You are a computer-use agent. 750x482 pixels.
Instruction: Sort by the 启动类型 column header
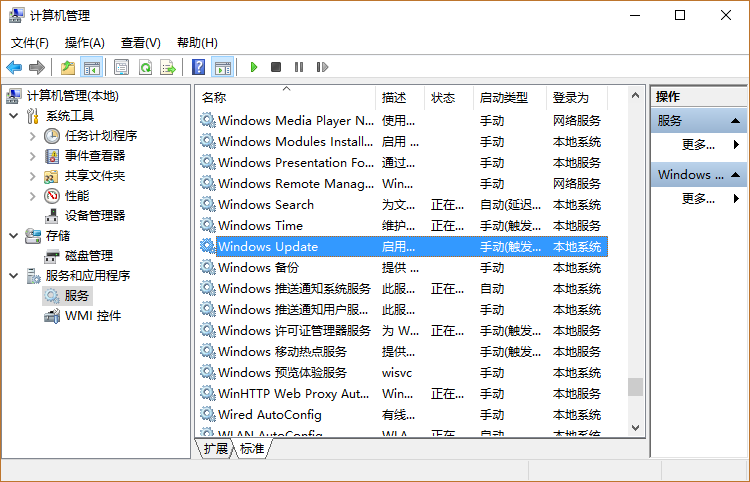pyautogui.click(x=510, y=98)
